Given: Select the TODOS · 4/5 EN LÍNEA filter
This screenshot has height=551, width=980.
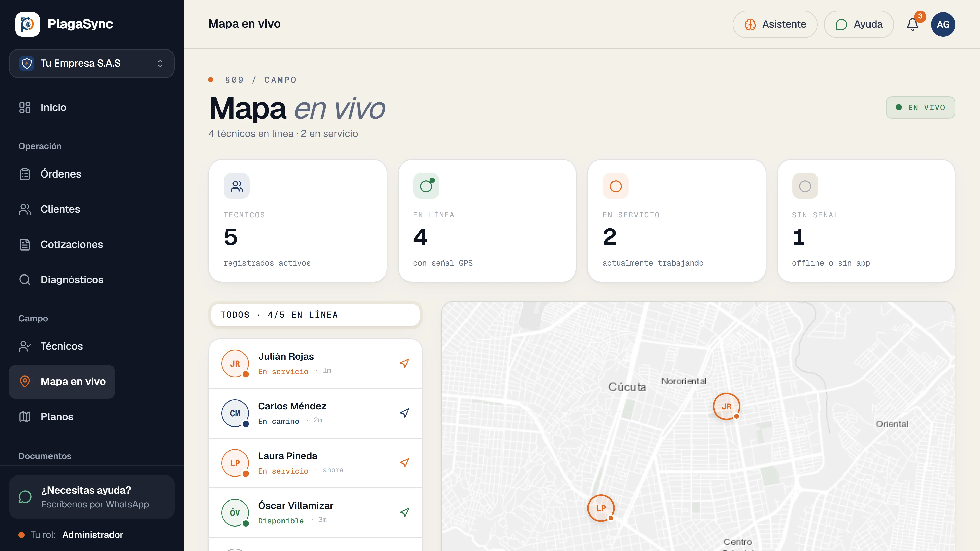Looking at the screenshot, I should coord(315,315).
